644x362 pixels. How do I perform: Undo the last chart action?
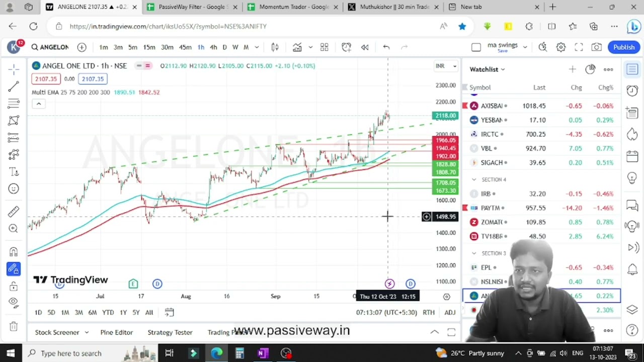[386, 47]
